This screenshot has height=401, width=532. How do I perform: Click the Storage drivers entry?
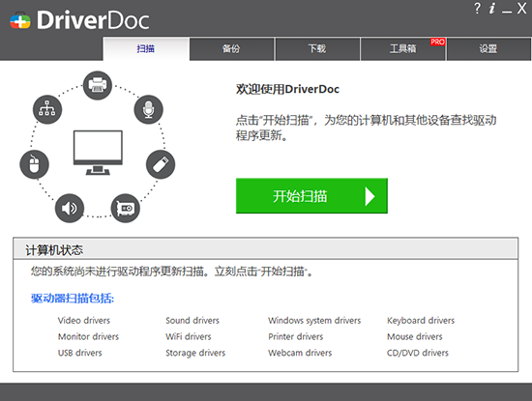[195, 353]
